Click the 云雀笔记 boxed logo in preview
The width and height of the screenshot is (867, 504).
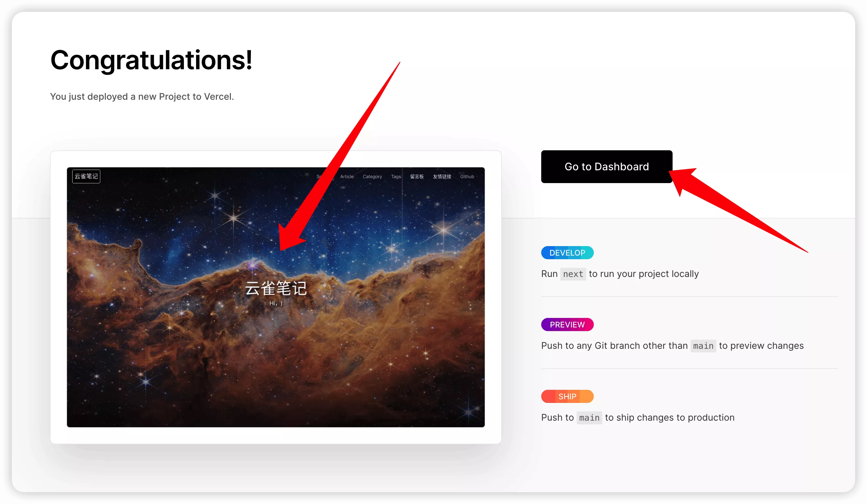[x=86, y=176]
